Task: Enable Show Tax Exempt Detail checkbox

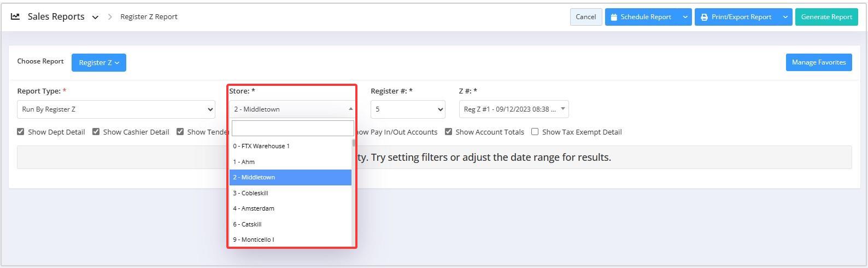Action: click(535, 132)
